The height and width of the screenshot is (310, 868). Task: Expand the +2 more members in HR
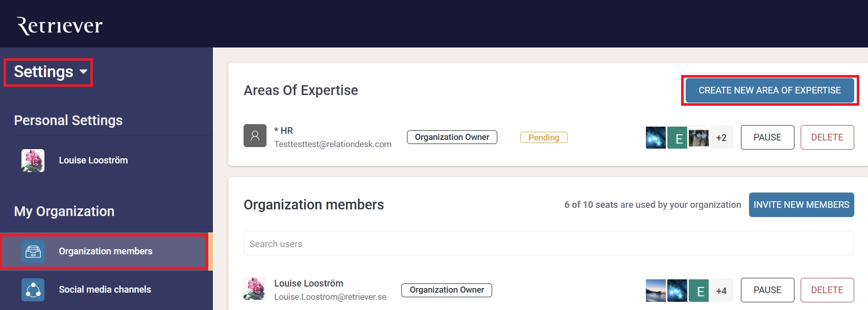721,138
